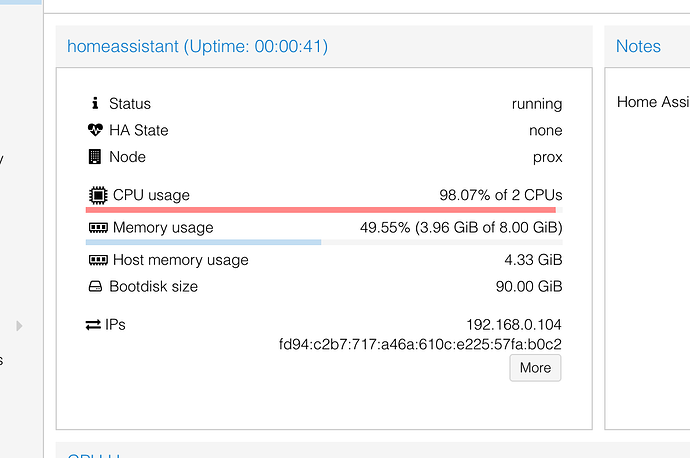
Task: Click the HA State heartbeat icon
Action: (x=95, y=130)
